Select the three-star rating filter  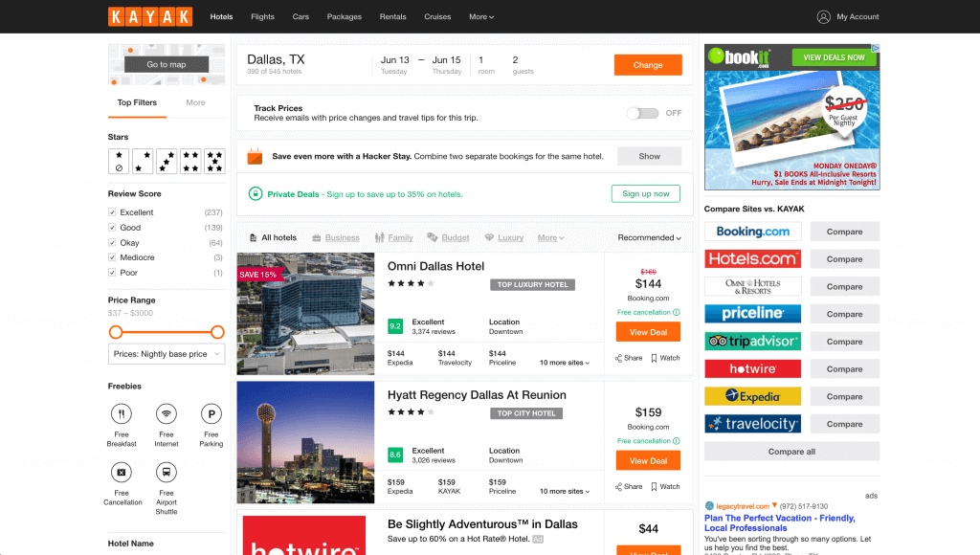coord(167,162)
